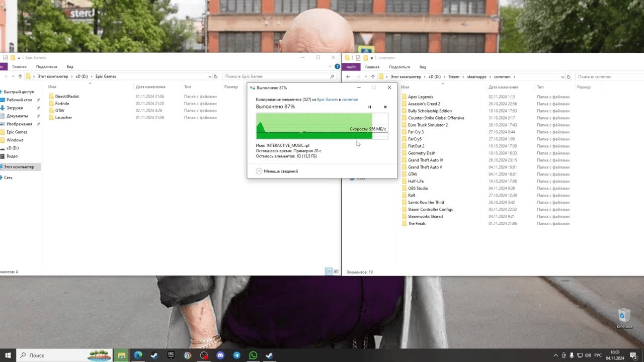Switch the 'РУС' input language indicator

coord(598,355)
